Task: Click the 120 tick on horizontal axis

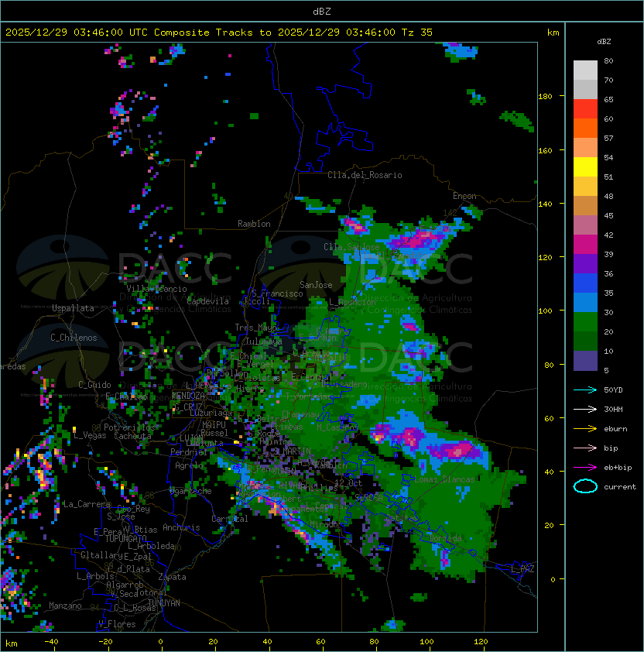Action: [x=481, y=642]
